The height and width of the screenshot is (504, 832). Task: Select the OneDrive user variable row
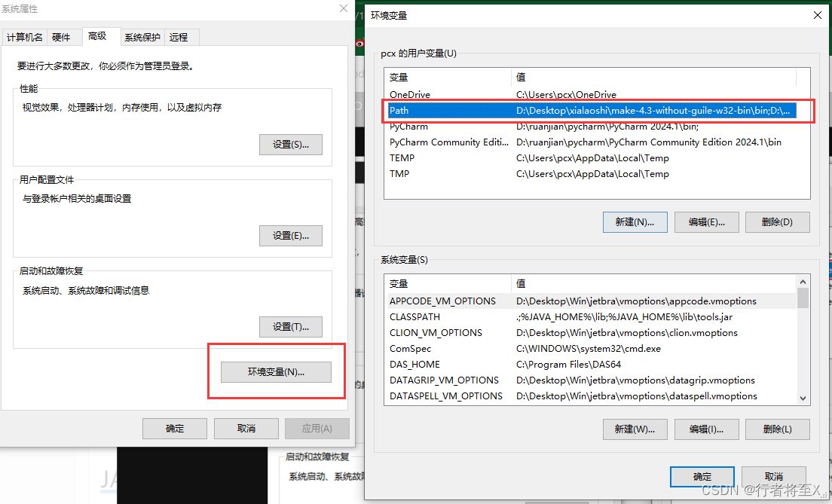(x=592, y=94)
